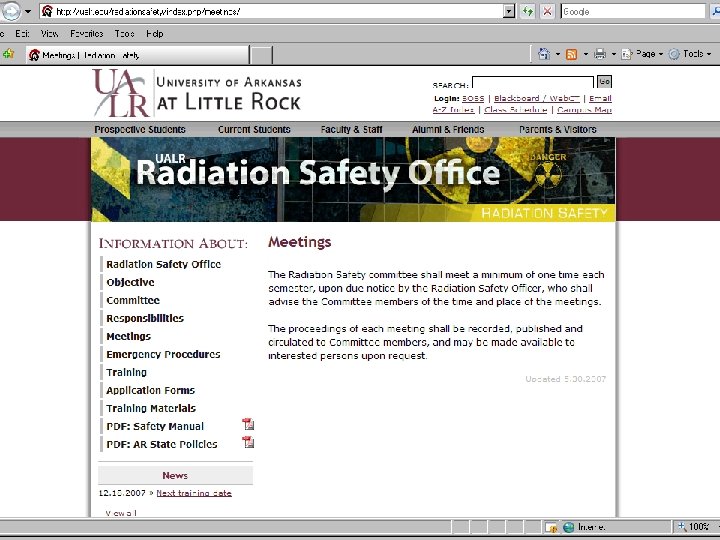Click the Add to Favorites star icon
The image size is (720, 540).
coord(8,54)
